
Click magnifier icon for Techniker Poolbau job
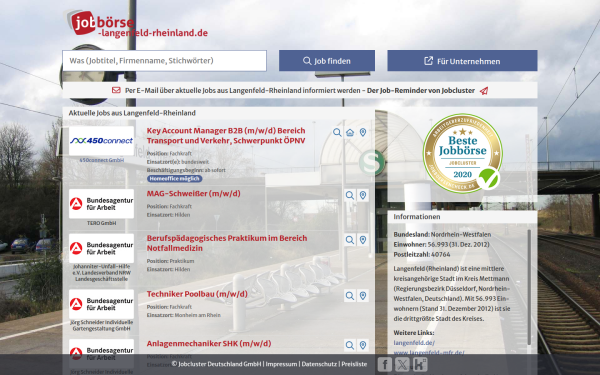click(350, 296)
